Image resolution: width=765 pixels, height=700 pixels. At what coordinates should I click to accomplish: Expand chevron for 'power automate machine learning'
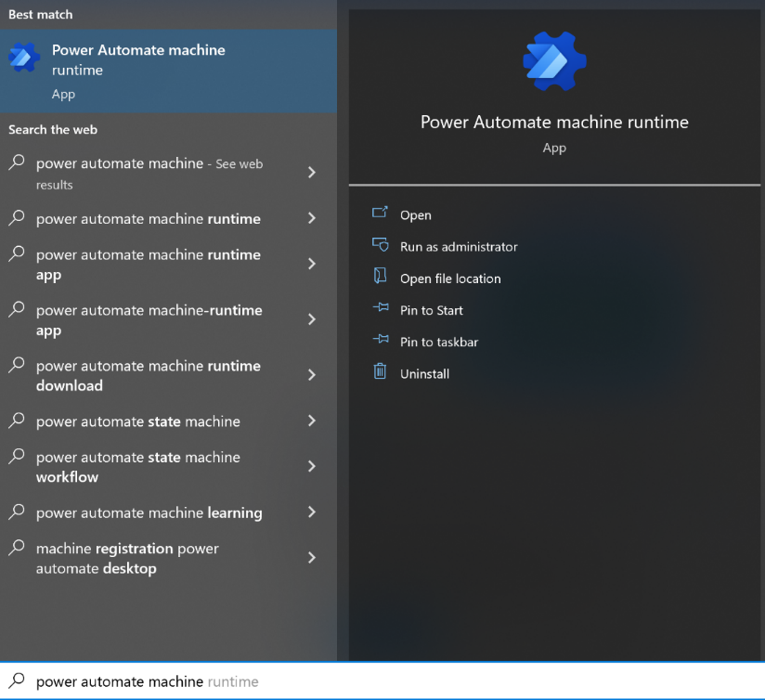pyautogui.click(x=312, y=512)
